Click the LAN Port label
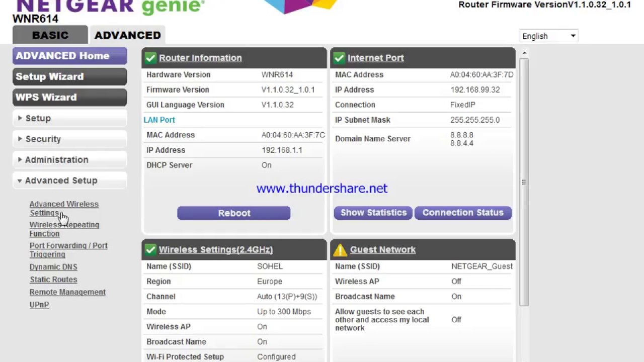This screenshot has height=362, width=644. 159,120
